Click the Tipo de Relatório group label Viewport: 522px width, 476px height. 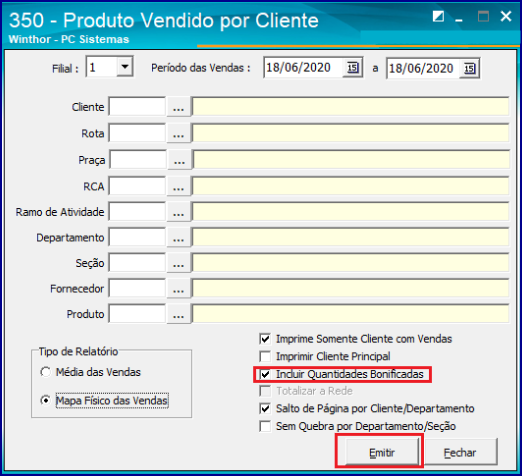point(78,351)
